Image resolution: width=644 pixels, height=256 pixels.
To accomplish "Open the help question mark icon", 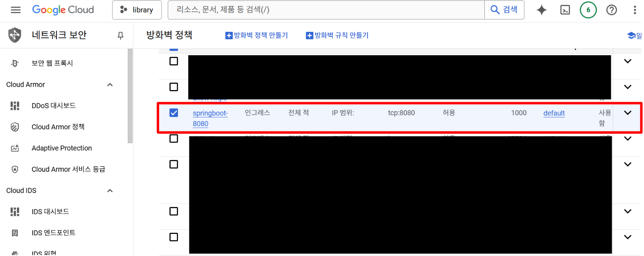I will point(612,10).
